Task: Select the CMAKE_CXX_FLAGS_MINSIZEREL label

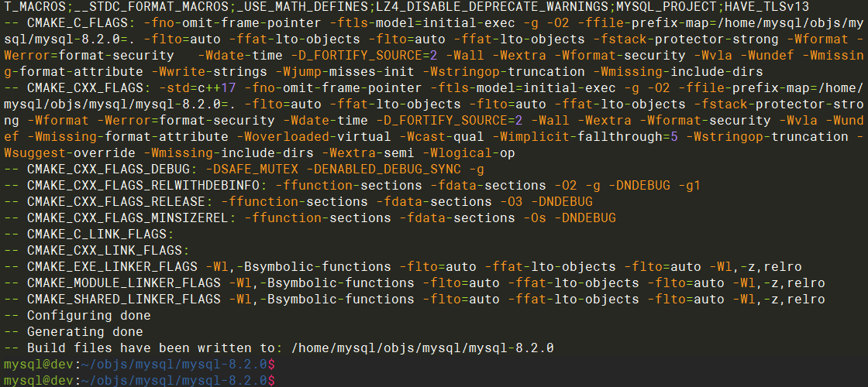Action: click(x=127, y=218)
